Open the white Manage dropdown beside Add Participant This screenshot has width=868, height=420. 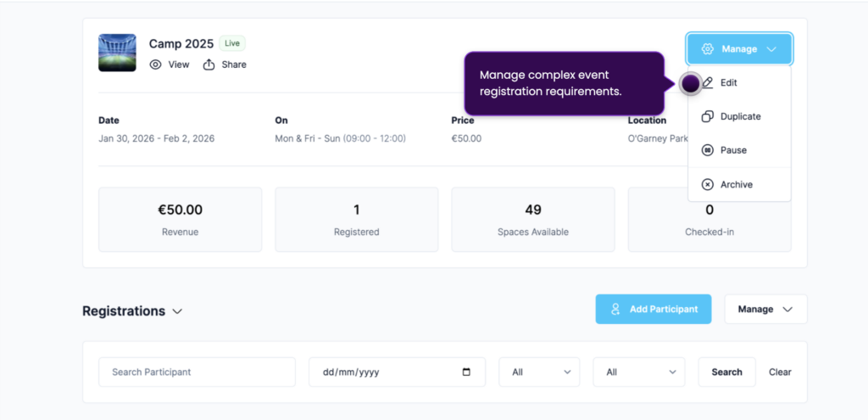click(765, 309)
